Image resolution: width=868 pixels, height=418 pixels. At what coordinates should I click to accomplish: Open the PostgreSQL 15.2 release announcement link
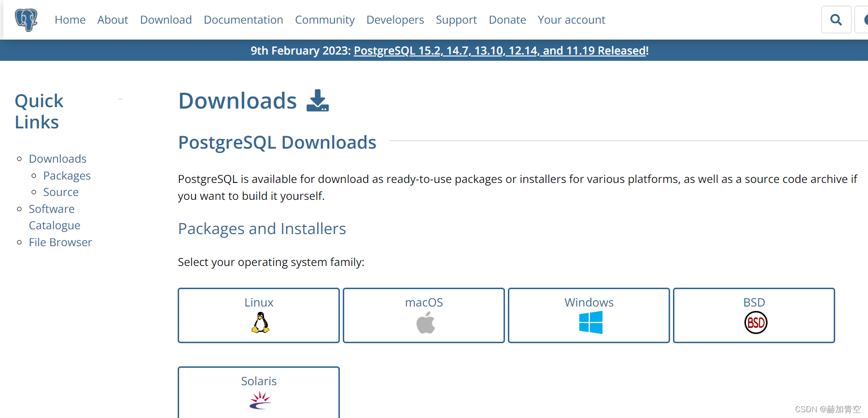click(500, 51)
